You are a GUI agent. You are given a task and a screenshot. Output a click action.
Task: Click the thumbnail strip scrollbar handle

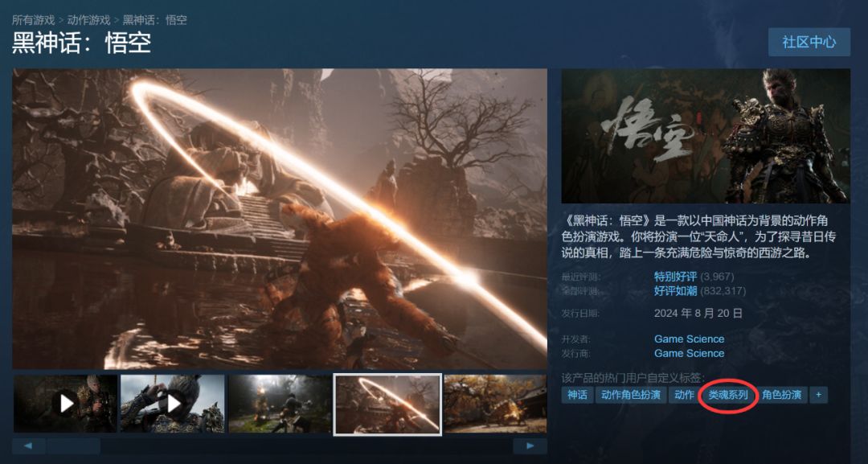coord(74,446)
